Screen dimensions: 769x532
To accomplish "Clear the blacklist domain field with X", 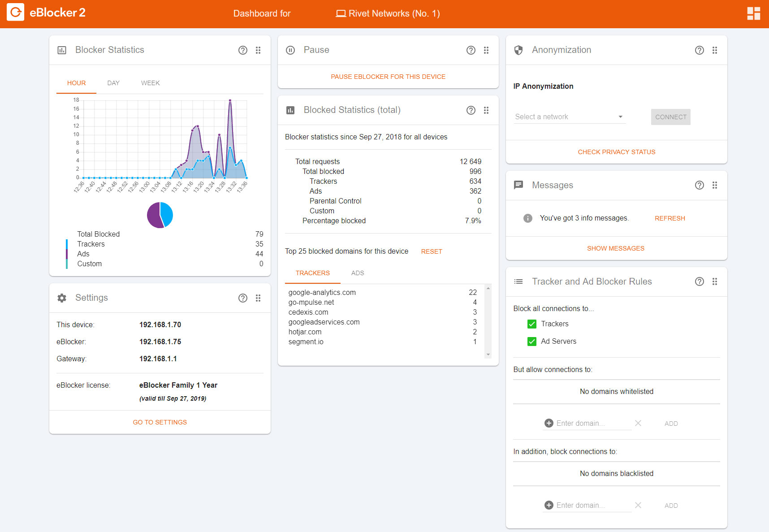I will tap(638, 505).
